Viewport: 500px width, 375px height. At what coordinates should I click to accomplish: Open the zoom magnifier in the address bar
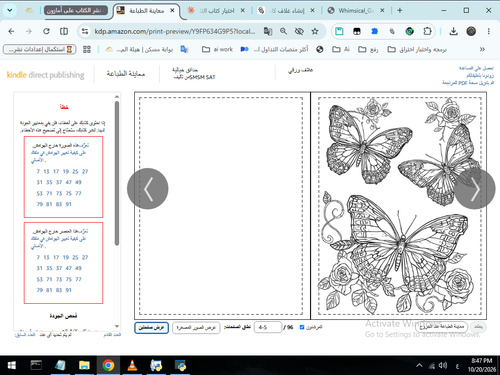click(283, 31)
